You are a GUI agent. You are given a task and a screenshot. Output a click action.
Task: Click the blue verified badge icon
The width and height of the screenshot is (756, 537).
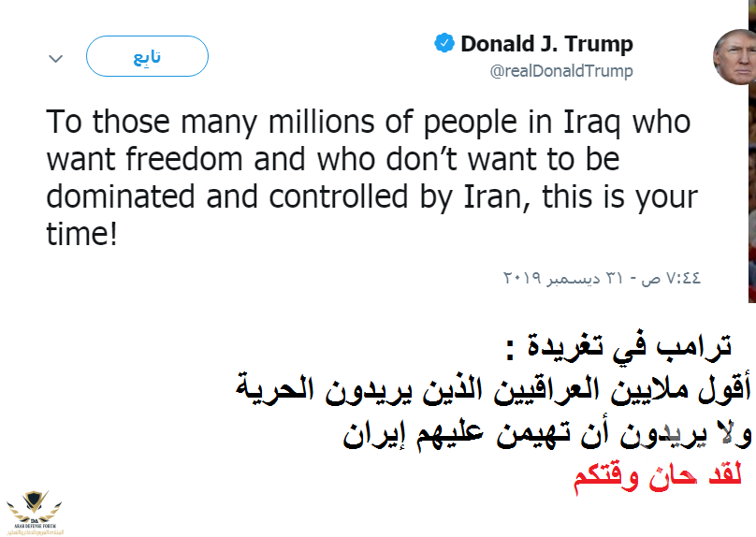tap(443, 44)
